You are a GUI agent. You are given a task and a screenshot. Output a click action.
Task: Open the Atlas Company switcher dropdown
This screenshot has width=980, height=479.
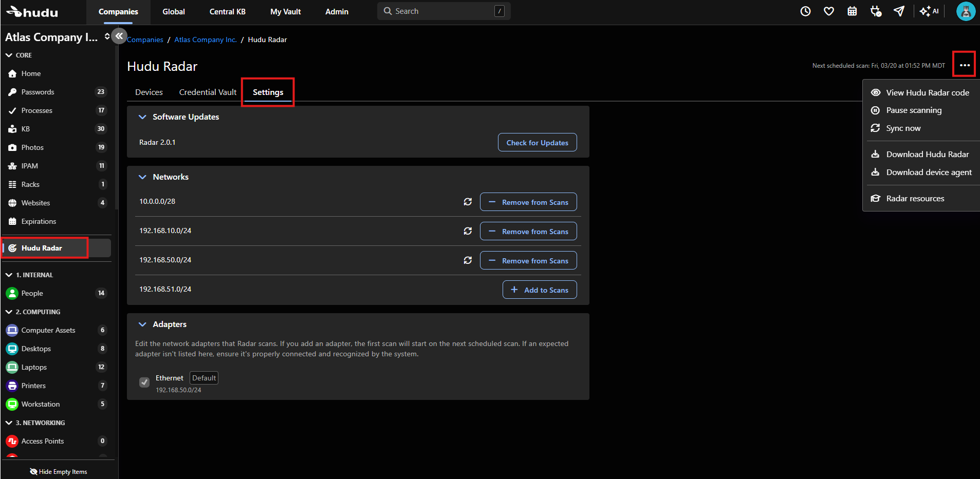(107, 36)
